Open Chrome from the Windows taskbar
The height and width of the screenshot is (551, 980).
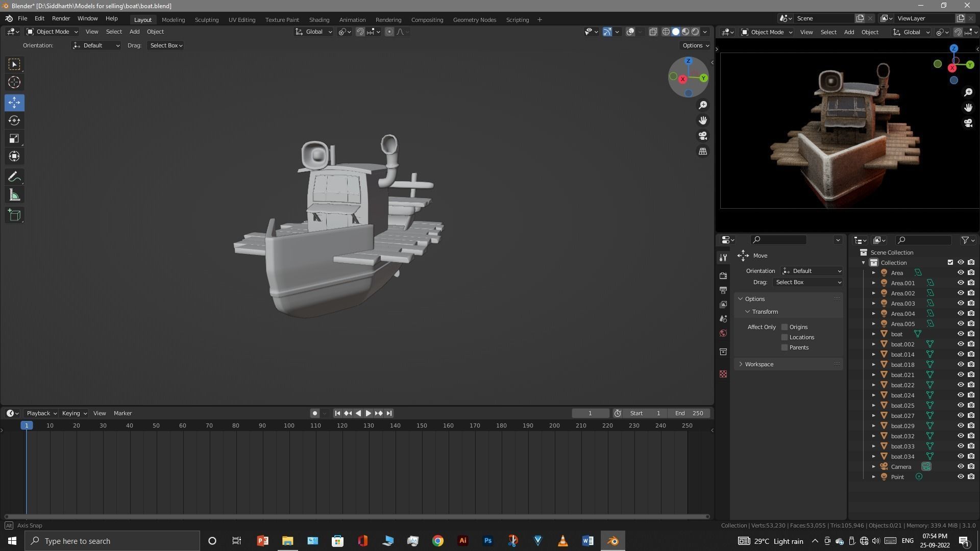(437, 541)
